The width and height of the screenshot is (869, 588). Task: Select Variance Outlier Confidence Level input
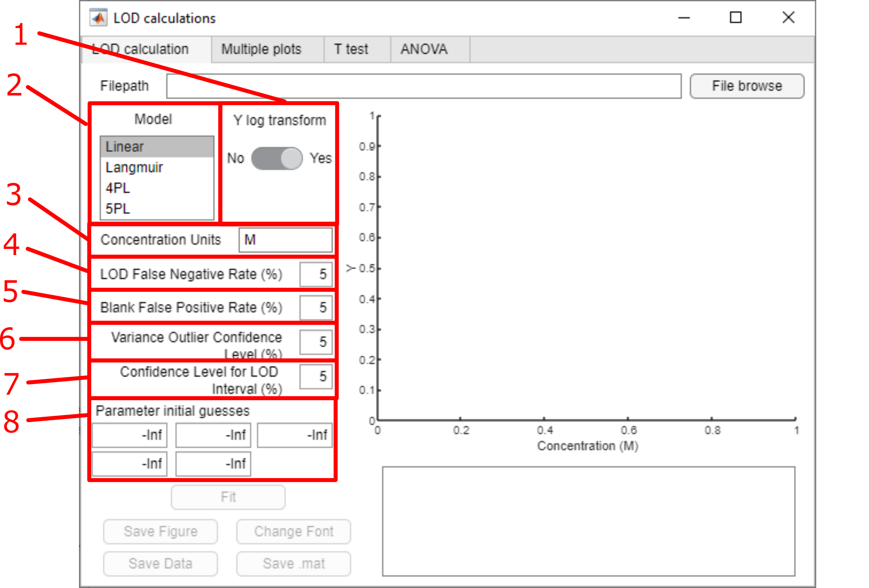tap(315, 342)
